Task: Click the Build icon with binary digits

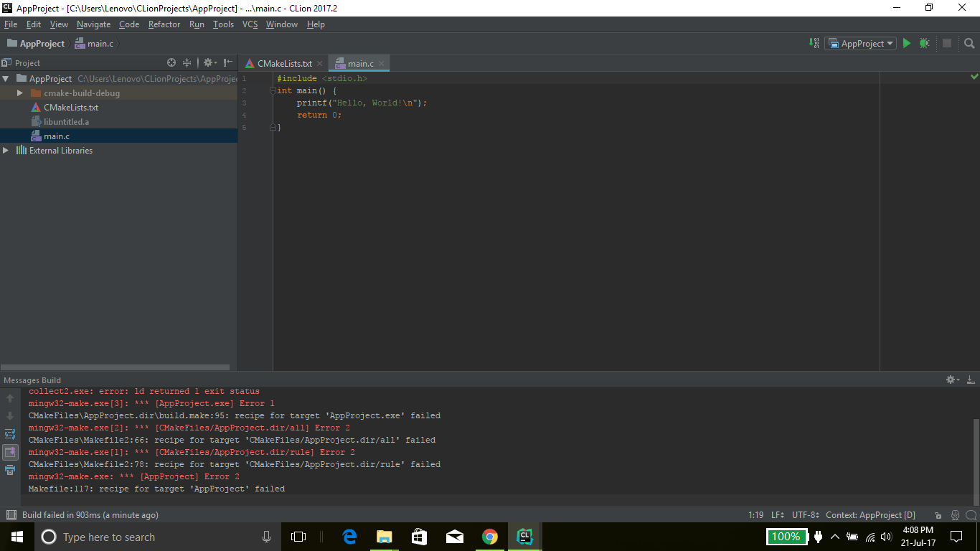Action: tap(814, 44)
